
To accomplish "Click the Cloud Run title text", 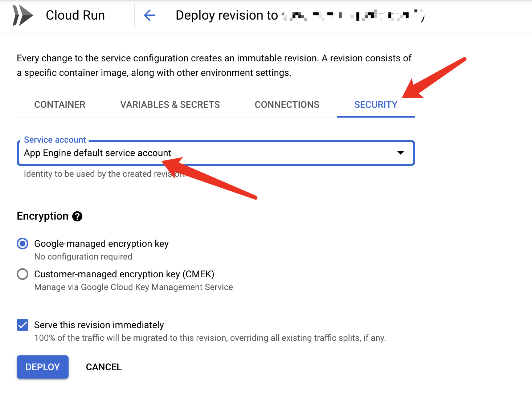I will click(x=75, y=15).
